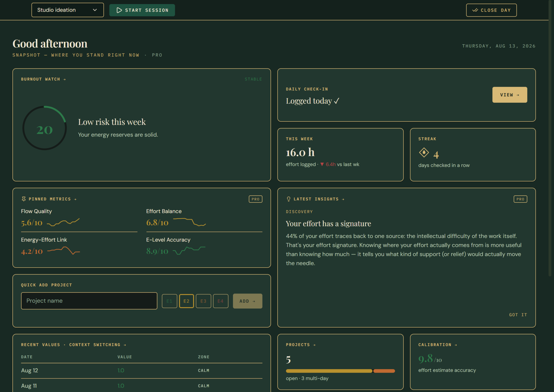Open the Studio ideation dropdown
The image size is (554, 392).
[67, 10]
